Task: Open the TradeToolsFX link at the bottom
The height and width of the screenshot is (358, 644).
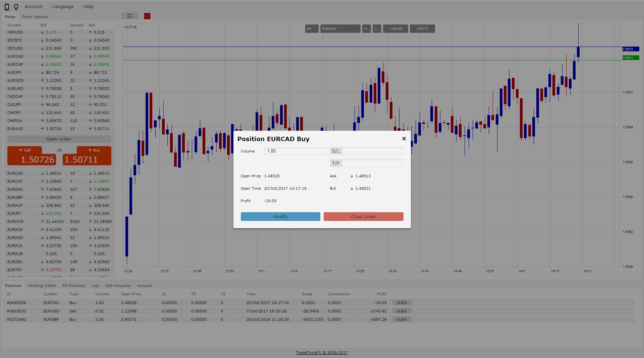Action: (322, 353)
